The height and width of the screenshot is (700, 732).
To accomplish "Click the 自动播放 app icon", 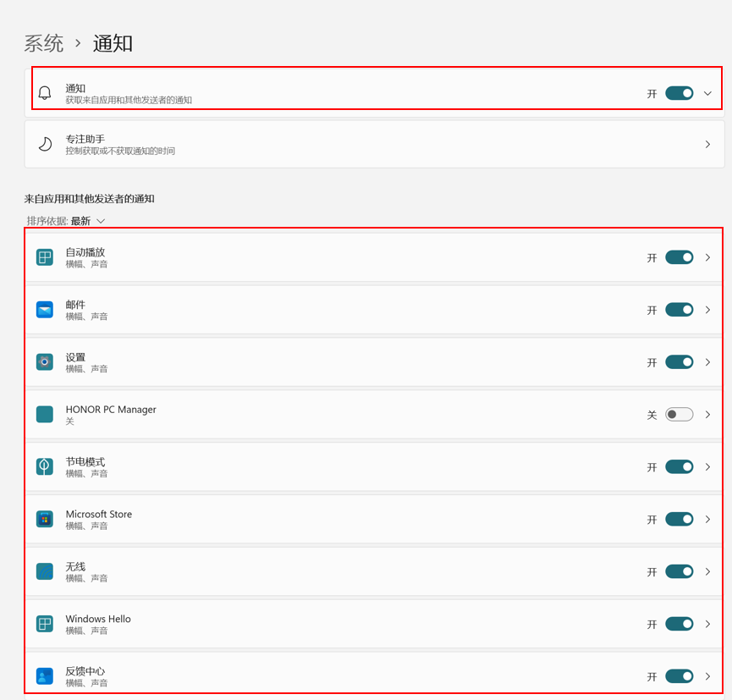I will pos(45,257).
